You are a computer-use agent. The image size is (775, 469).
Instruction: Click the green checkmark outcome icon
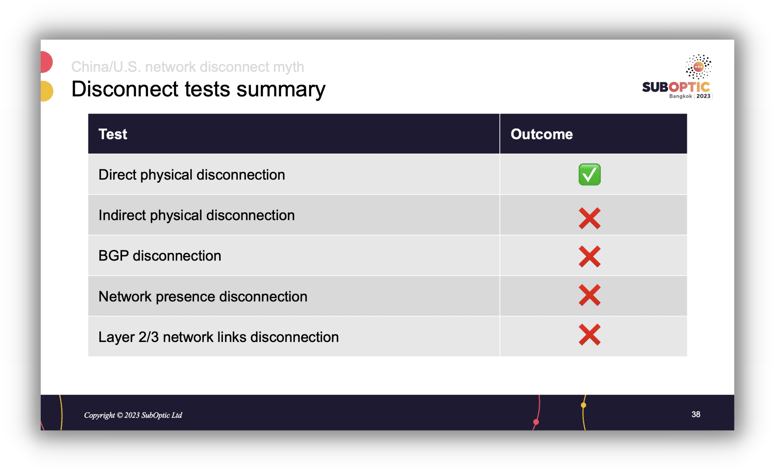click(x=589, y=175)
